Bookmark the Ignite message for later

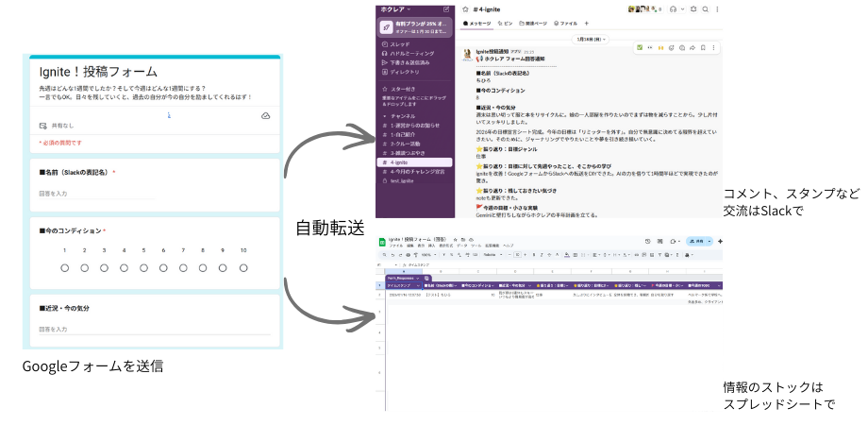click(703, 47)
